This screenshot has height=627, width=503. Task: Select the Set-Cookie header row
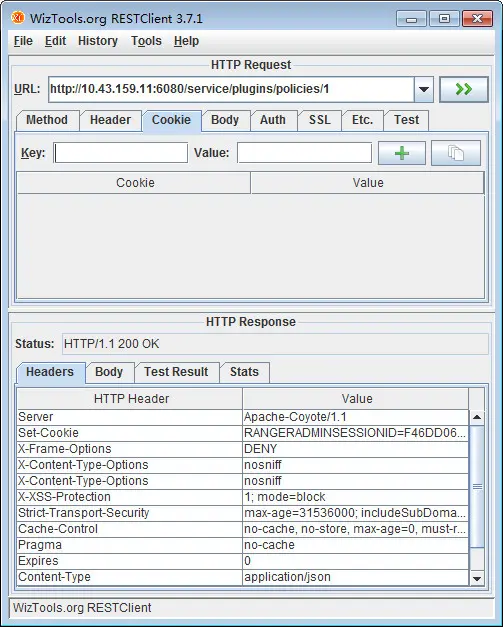243,433
